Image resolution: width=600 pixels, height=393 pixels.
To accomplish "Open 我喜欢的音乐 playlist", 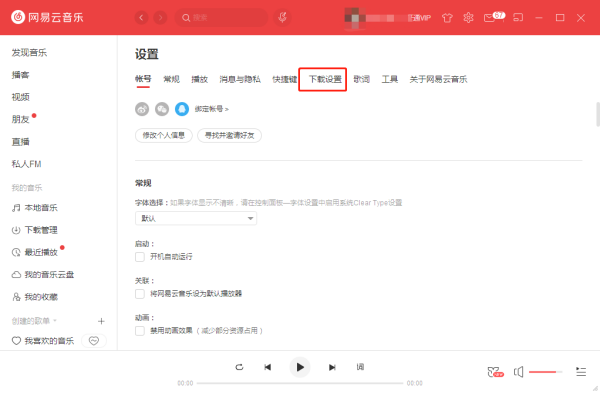I will [43, 341].
